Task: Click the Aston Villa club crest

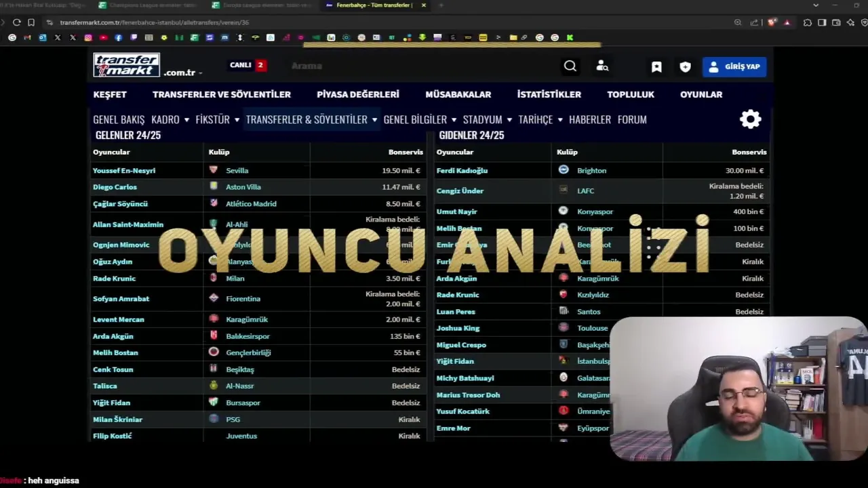Action: point(214,186)
